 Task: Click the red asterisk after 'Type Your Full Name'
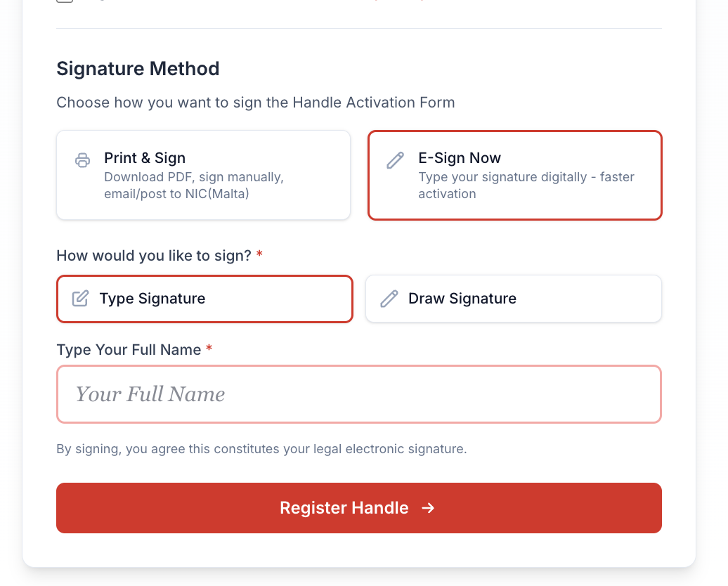tap(209, 349)
